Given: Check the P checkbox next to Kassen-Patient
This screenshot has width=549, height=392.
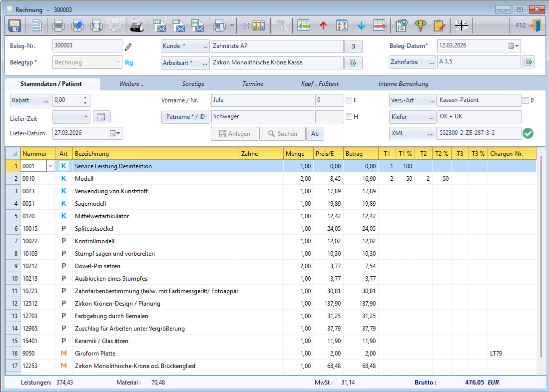Looking at the screenshot, I should 526,100.
